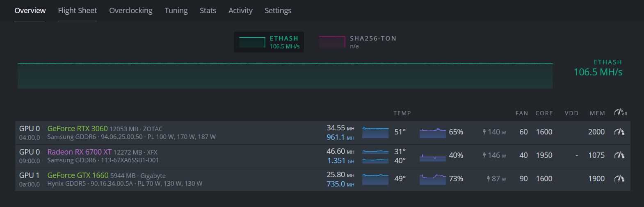Viewport: 644px width, 207px height.
Task: Click the GTX 1660 overclock speedometer icon
Action: [x=619, y=179]
